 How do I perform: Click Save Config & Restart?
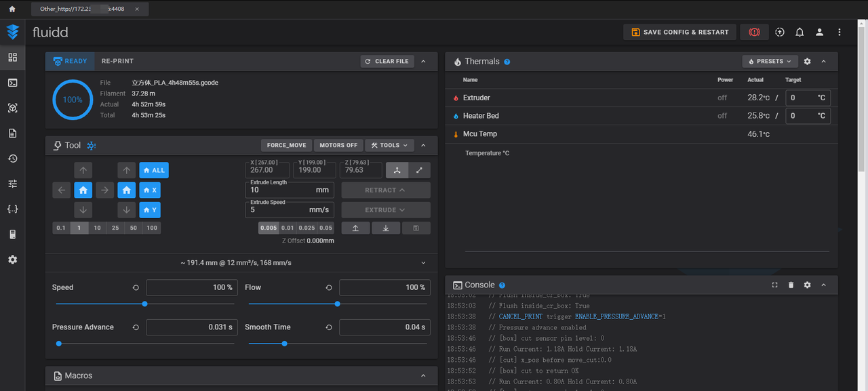(x=679, y=32)
